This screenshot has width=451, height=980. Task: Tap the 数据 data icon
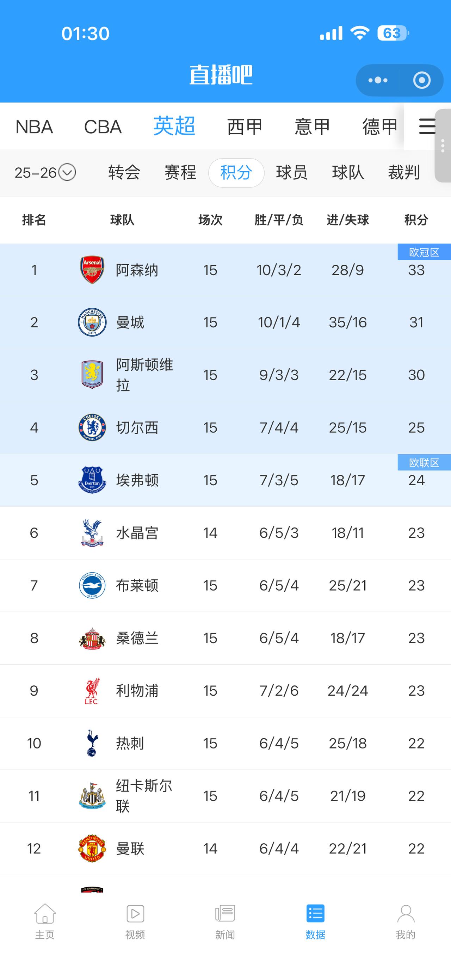coord(315,914)
